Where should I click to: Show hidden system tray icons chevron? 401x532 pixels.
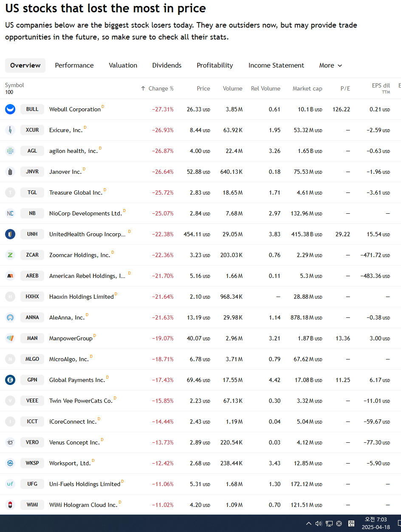[309, 524]
